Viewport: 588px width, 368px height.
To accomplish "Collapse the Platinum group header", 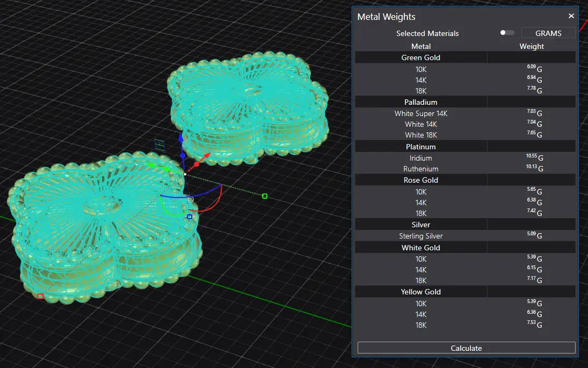I will [x=421, y=147].
